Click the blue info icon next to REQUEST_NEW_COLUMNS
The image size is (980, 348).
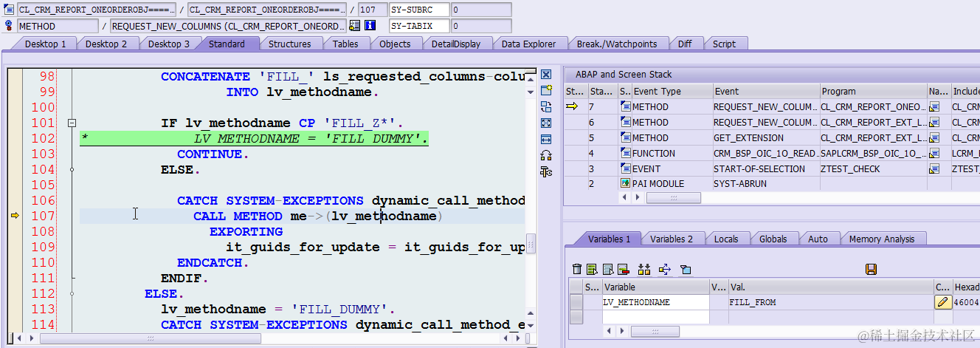(x=370, y=26)
